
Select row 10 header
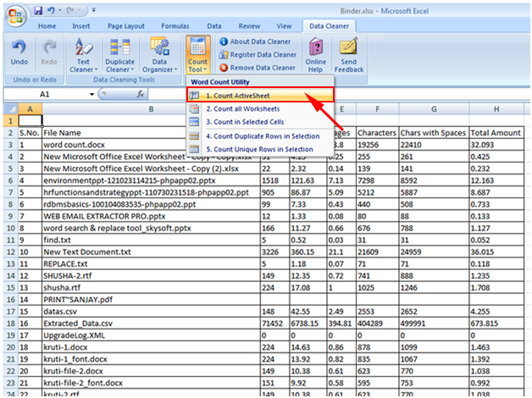point(11,228)
